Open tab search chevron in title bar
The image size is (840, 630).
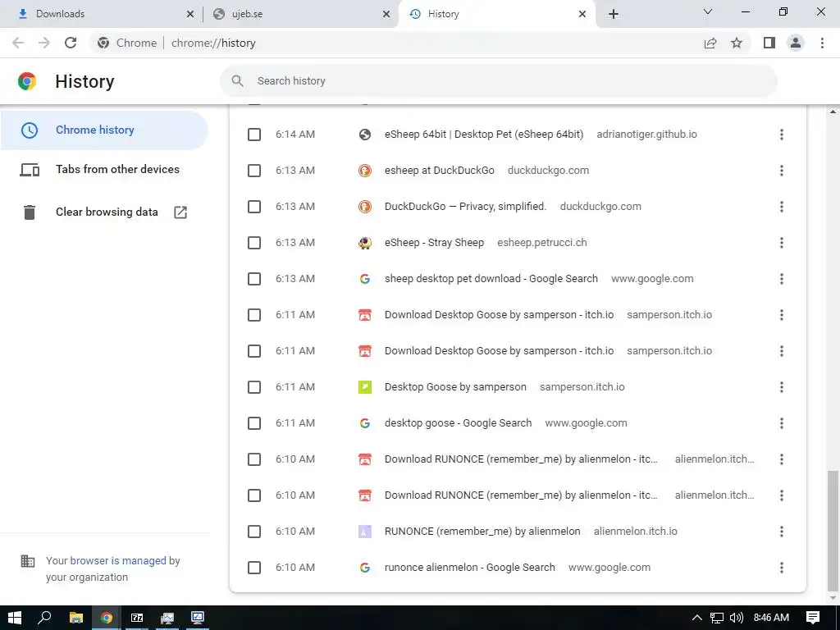[708, 11]
